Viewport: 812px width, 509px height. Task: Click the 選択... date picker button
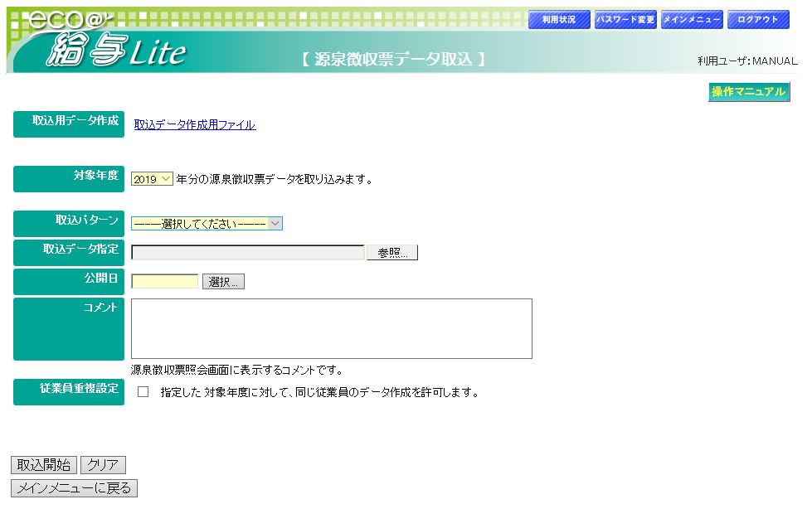tap(223, 282)
